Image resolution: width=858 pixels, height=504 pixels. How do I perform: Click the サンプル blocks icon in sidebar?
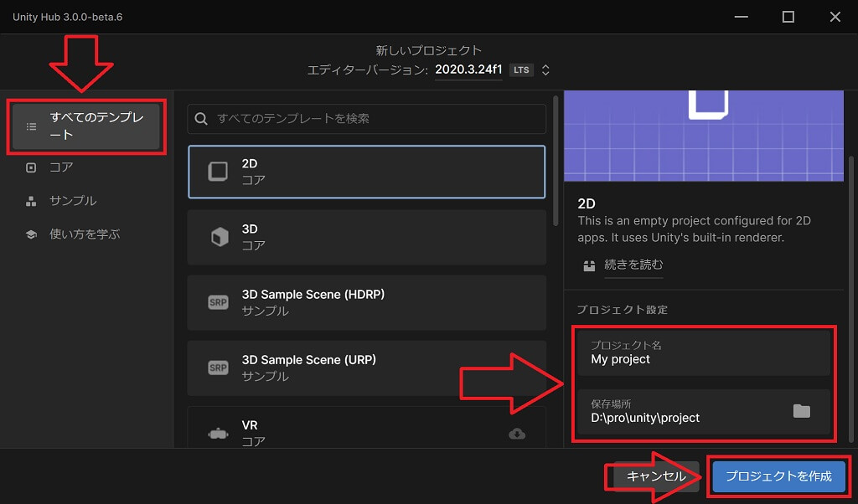tap(31, 201)
